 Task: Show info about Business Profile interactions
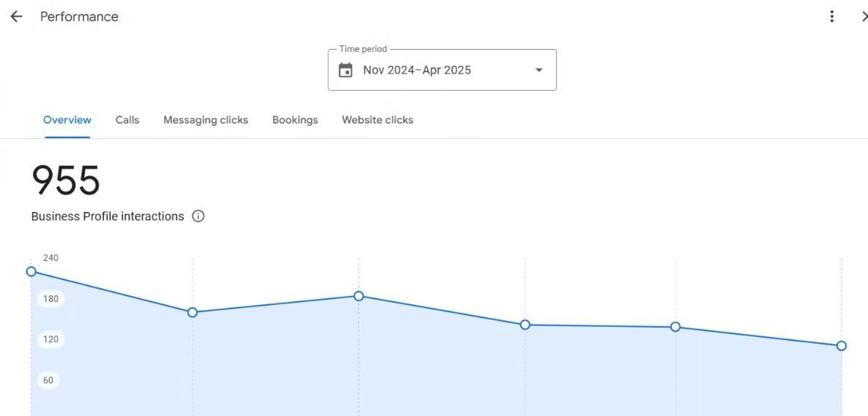[x=198, y=216]
